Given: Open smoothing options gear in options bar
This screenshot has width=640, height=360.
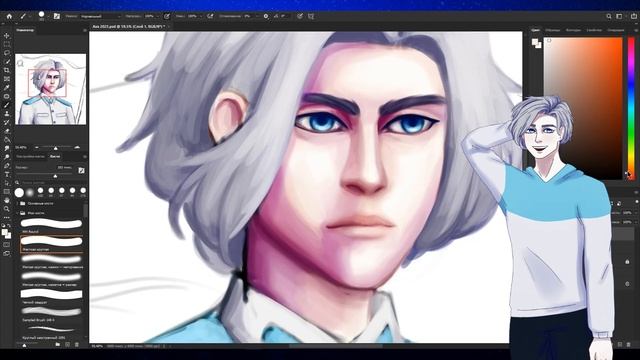Looking at the screenshot, I should click(266, 16).
